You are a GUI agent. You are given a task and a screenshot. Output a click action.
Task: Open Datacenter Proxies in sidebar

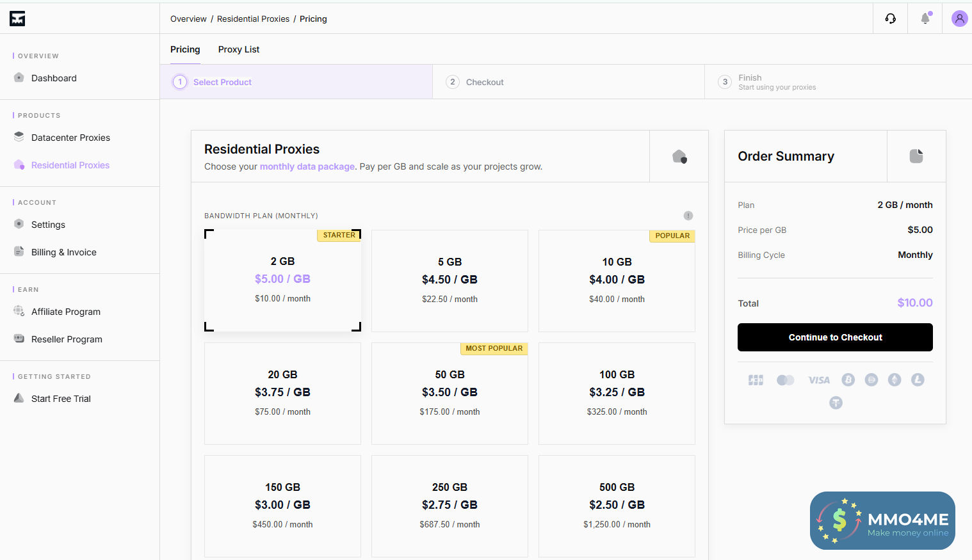(70, 138)
